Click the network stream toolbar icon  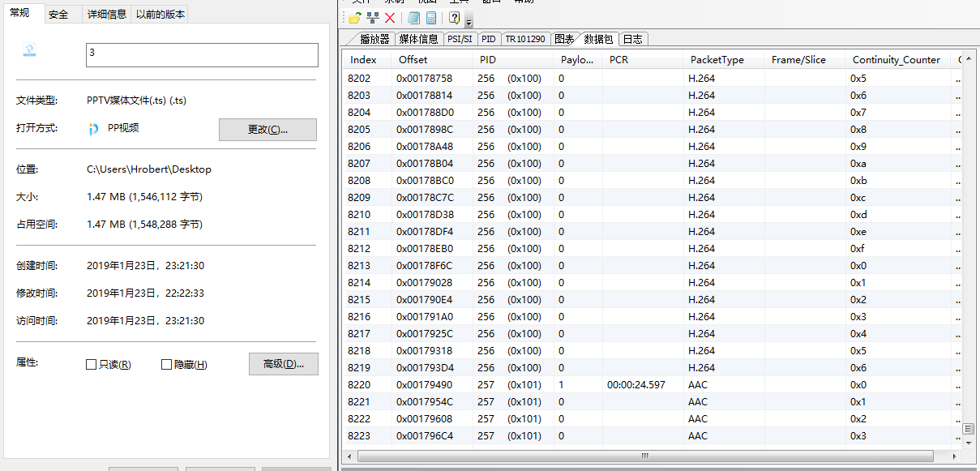click(x=373, y=18)
